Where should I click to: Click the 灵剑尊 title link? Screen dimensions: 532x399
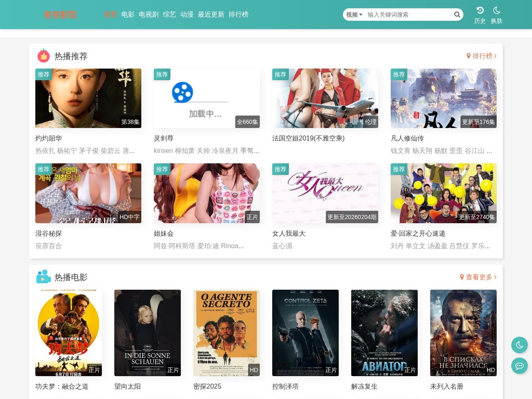coord(164,138)
